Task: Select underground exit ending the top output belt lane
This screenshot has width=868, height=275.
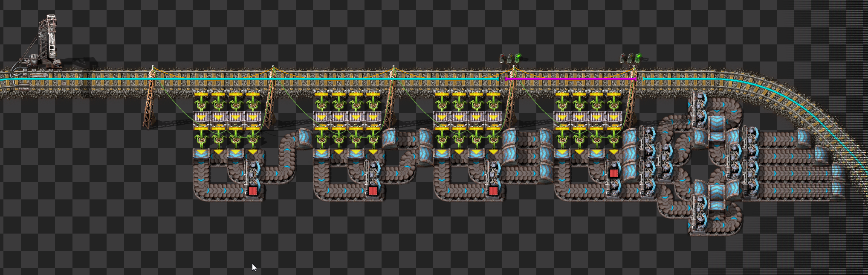Action: (804, 137)
